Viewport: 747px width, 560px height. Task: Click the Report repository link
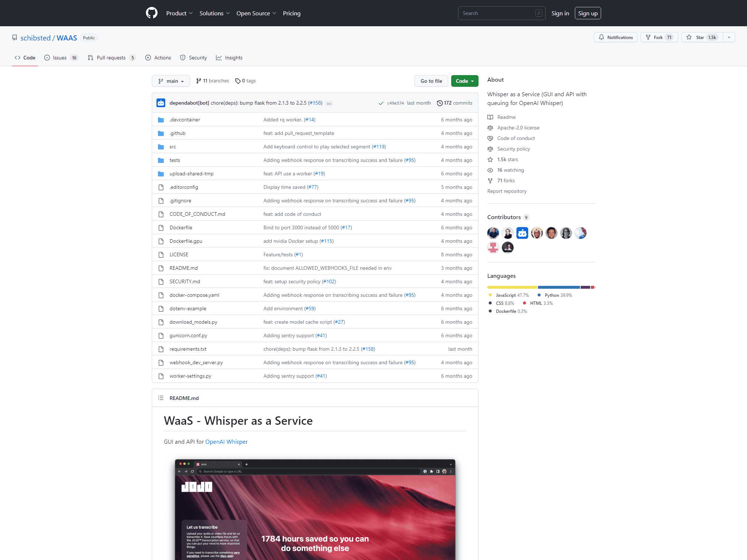(x=507, y=191)
